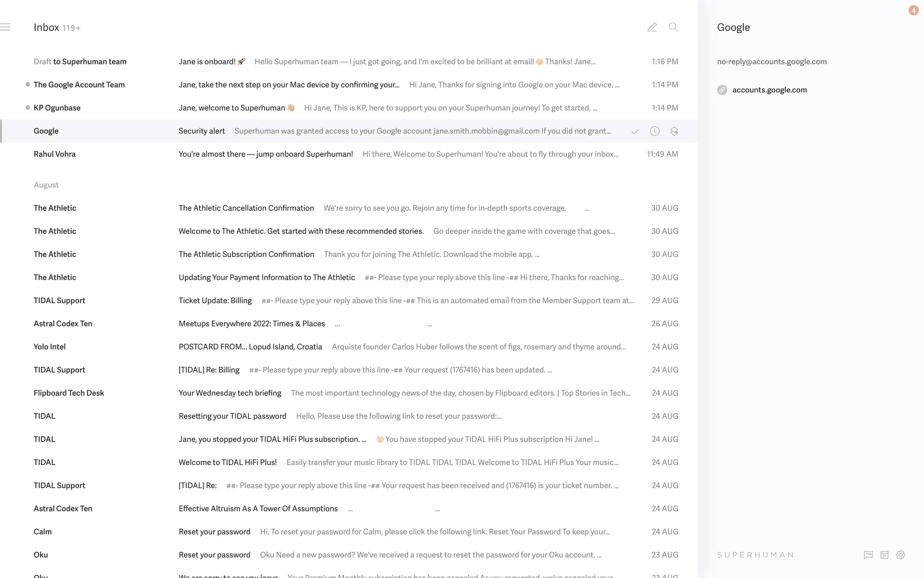Open draft to Superhuman team
The height and width of the screenshot is (578, 924).
pyautogui.click(x=80, y=62)
